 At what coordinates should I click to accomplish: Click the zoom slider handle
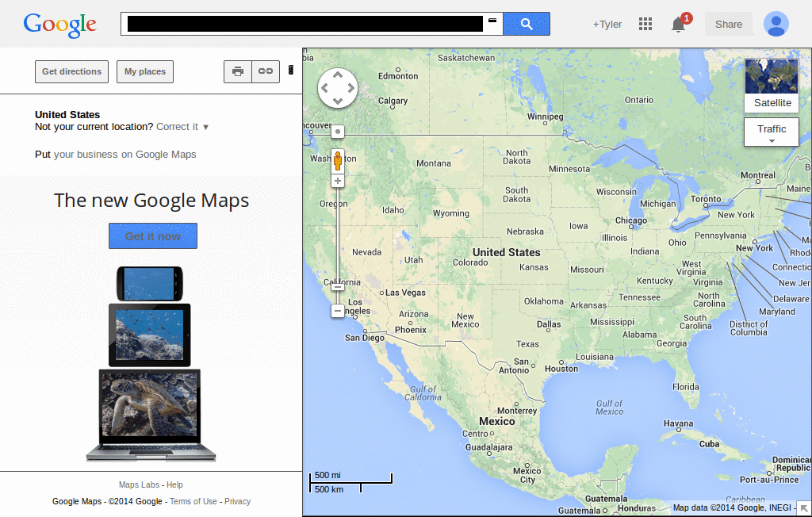pyautogui.click(x=338, y=287)
